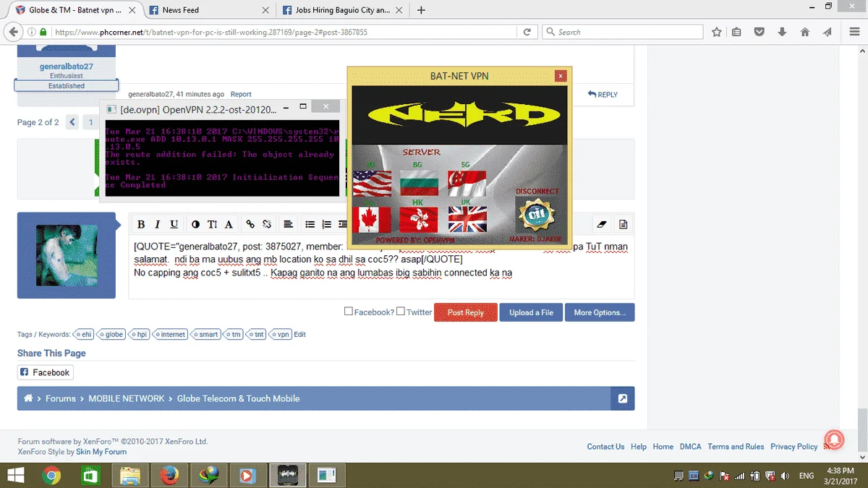Open Forums in the breadcrumb
The image size is (868, 488).
click(61, 398)
